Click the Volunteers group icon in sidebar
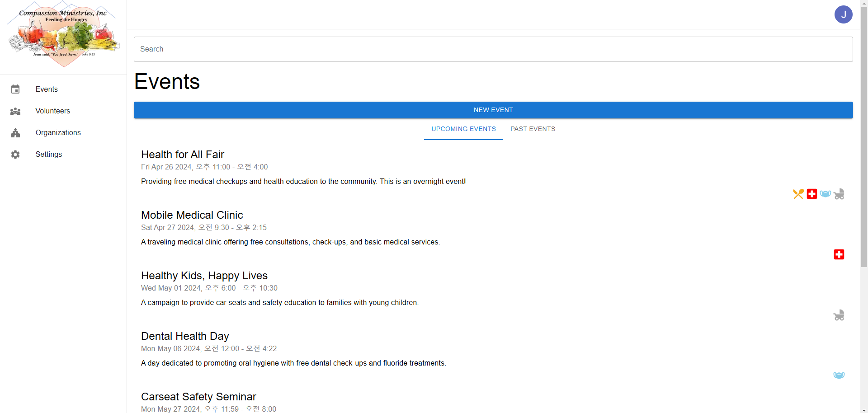The image size is (868, 413). (15, 111)
